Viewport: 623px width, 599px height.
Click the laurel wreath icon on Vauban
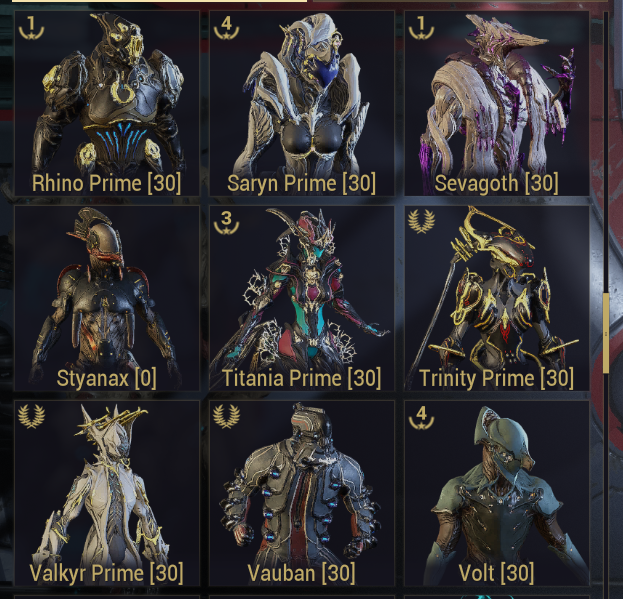point(226,416)
